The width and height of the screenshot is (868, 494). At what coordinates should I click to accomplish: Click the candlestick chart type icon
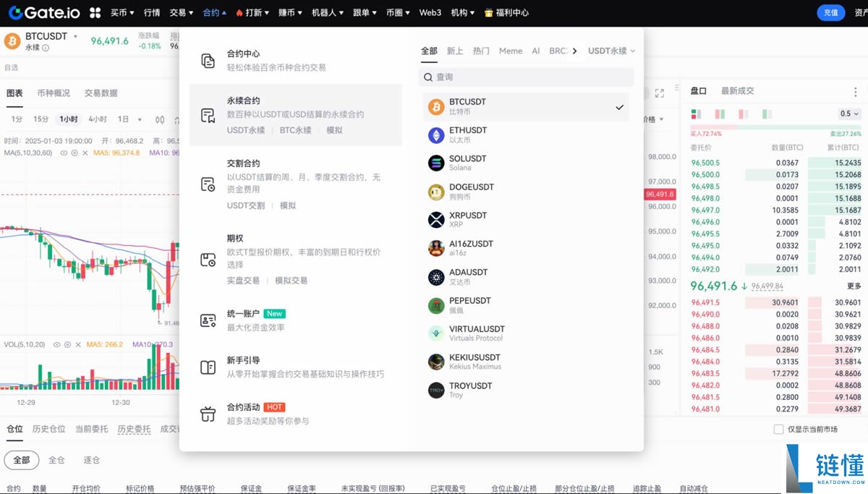pyautogui.click(x=160, y=119)
